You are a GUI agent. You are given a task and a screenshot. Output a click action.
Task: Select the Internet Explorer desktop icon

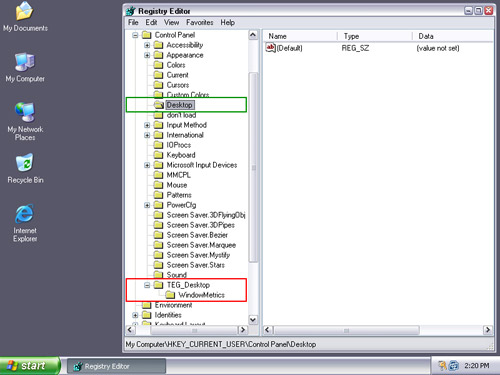coord(25,223)
